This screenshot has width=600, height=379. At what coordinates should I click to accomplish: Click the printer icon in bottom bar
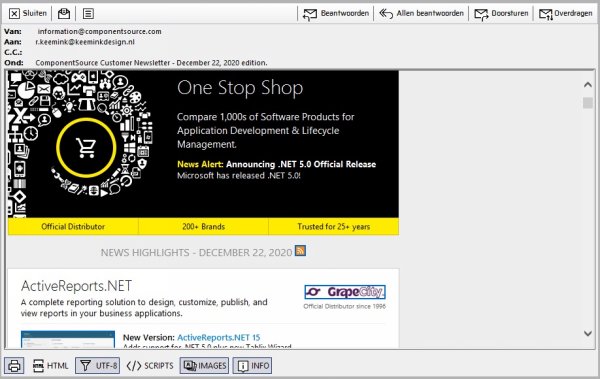tap(14, 366)
